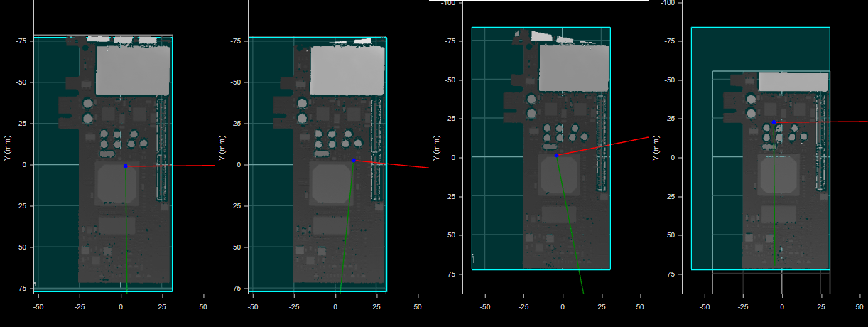Screen dimensions: 868x327
Task: Select the large light-gray heatsink in the second plot
Action: (x=347, y=70)
